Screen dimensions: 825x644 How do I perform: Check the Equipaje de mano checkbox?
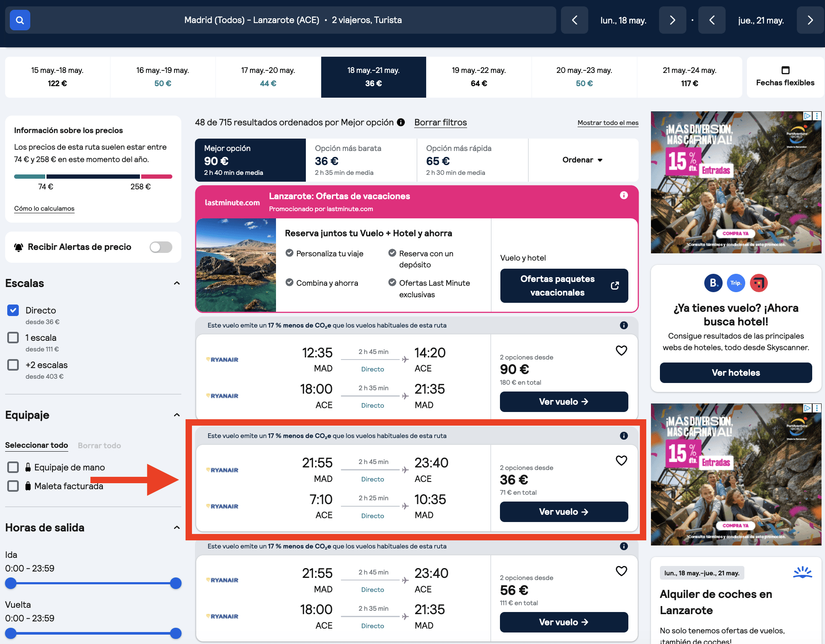[13, 467]
